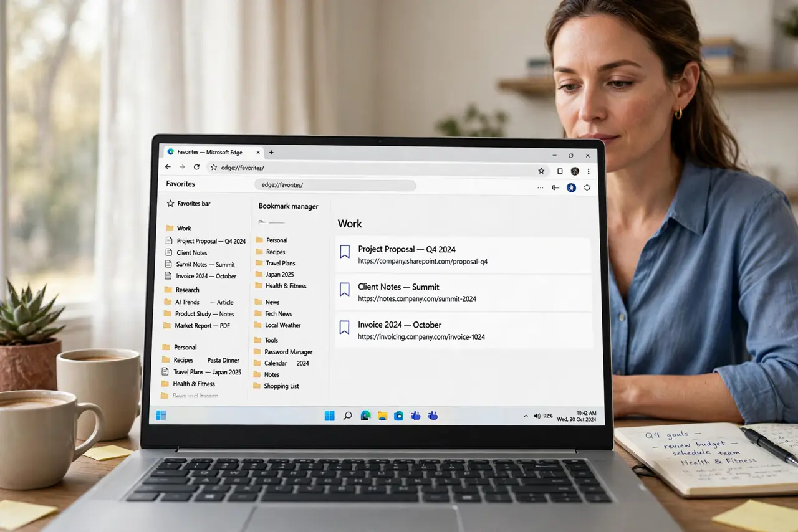Add this page to favorites with the address bar star
This screenshot has width=798, height=532.
coord(541,171)
